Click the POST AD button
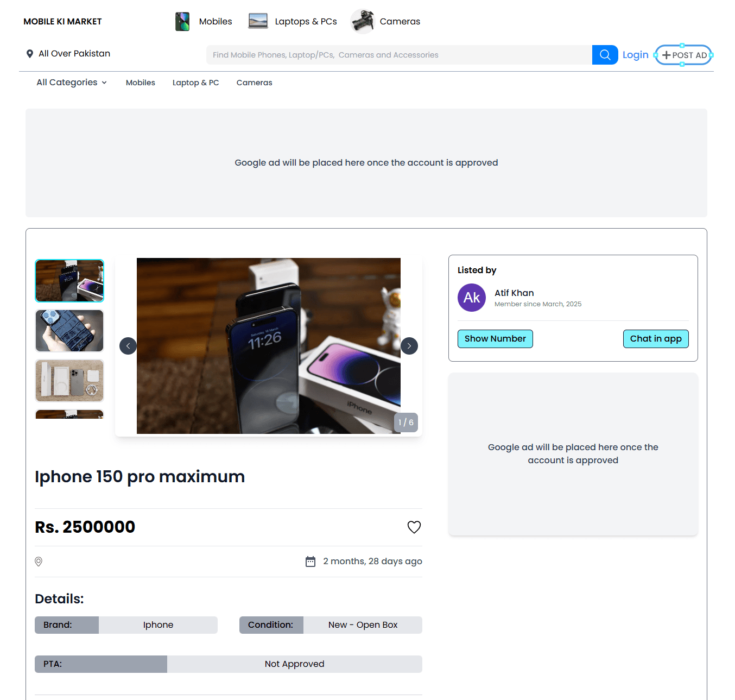The height and width of the screenshot is (700, 735). point(684,55)
